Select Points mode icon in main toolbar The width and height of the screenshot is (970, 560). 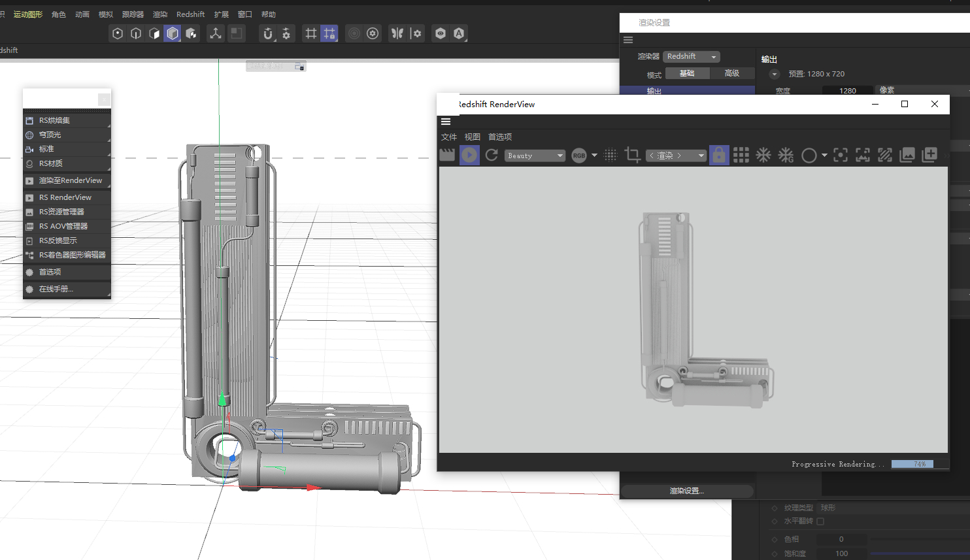pos(118,33)
